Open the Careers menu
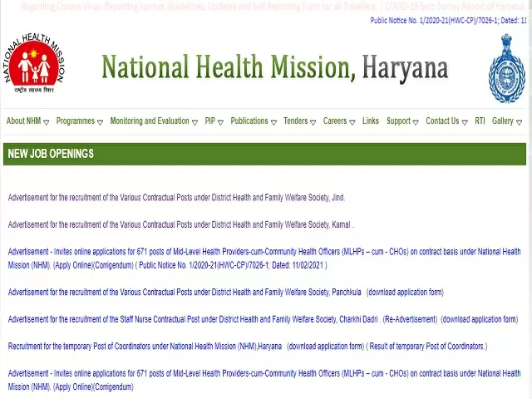 tap(335, 121)
